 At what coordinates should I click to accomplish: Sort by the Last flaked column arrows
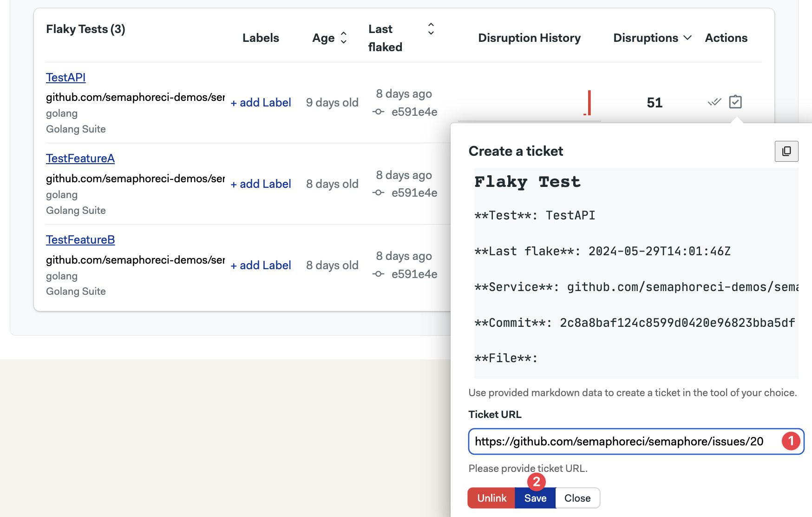click(x=431, y=29)
